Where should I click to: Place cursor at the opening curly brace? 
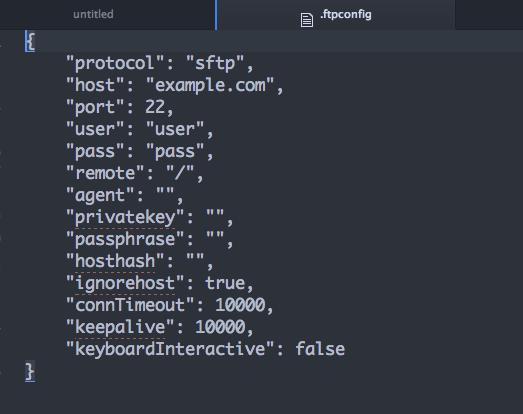pos(30,41)
